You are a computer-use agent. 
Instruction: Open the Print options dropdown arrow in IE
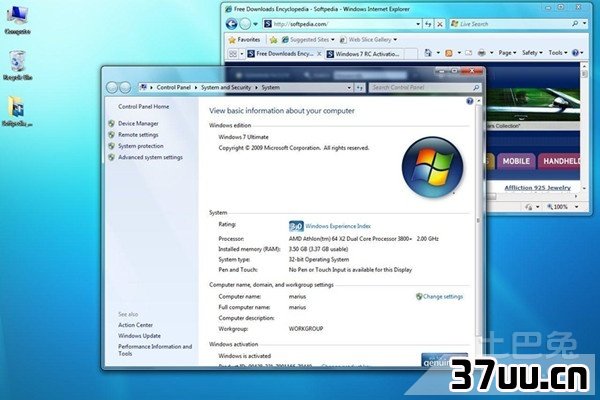491,53
